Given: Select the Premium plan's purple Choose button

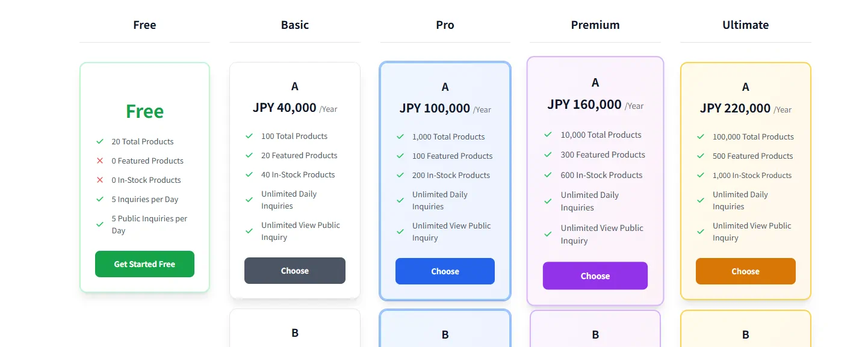Looking at the screenshot, I should click(x=595, y=276).
